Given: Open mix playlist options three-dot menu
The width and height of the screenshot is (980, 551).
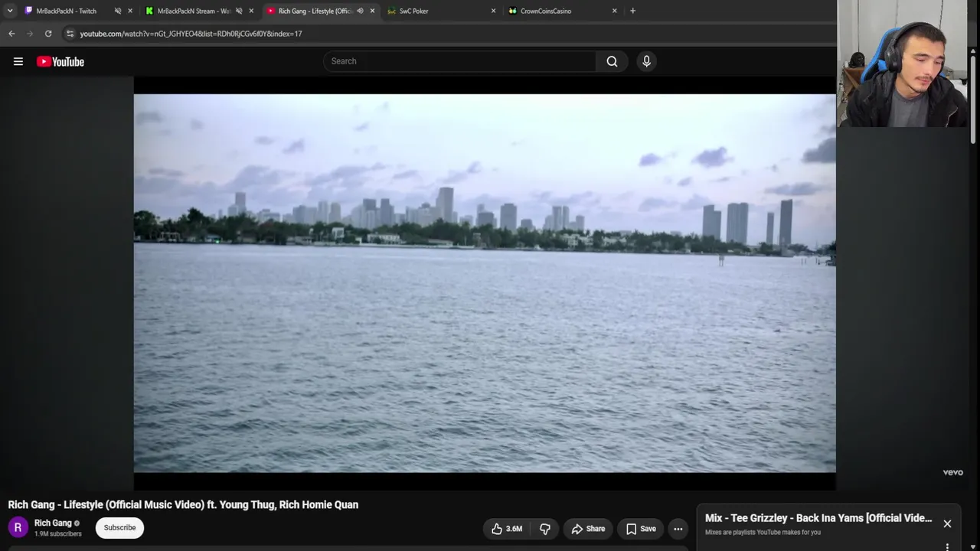Looking at the screenshot, I should coord(947,546).
